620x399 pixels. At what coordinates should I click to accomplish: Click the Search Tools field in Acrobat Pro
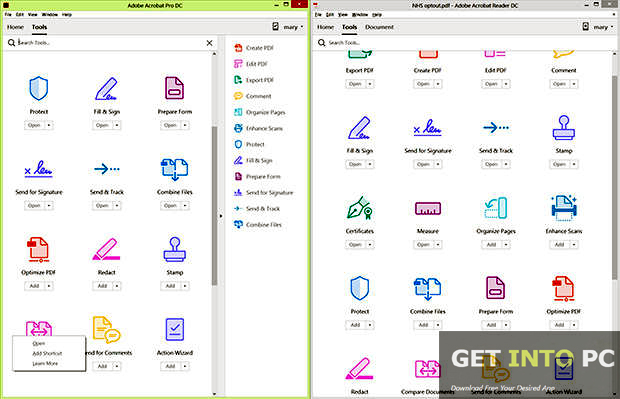110,43
